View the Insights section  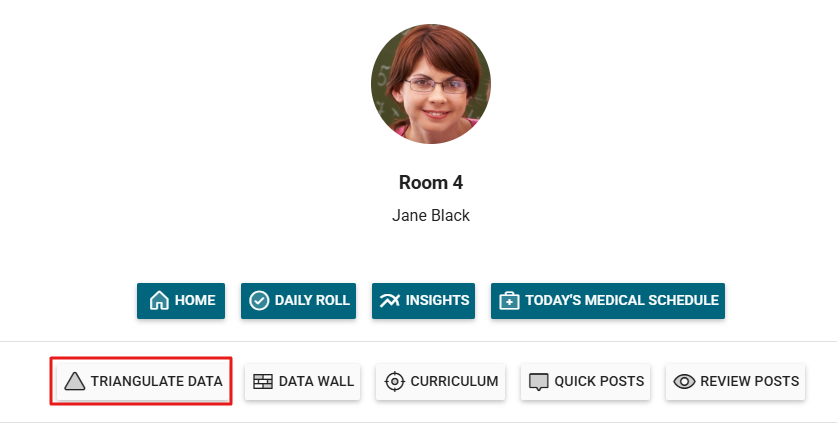pos(424,301)
